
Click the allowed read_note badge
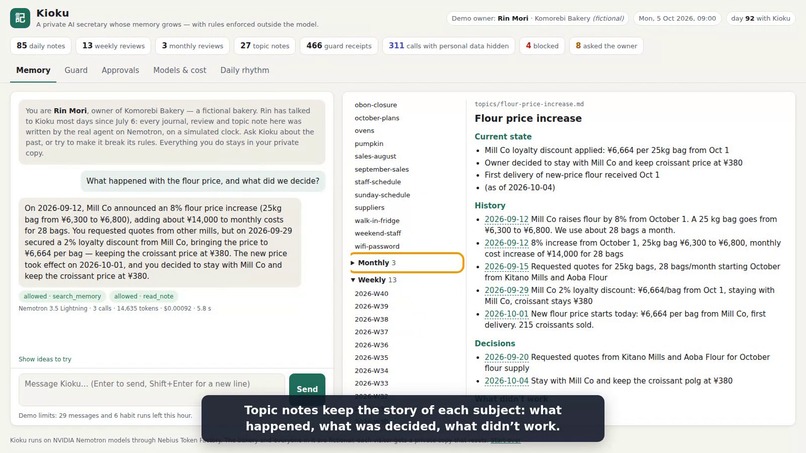143,296
